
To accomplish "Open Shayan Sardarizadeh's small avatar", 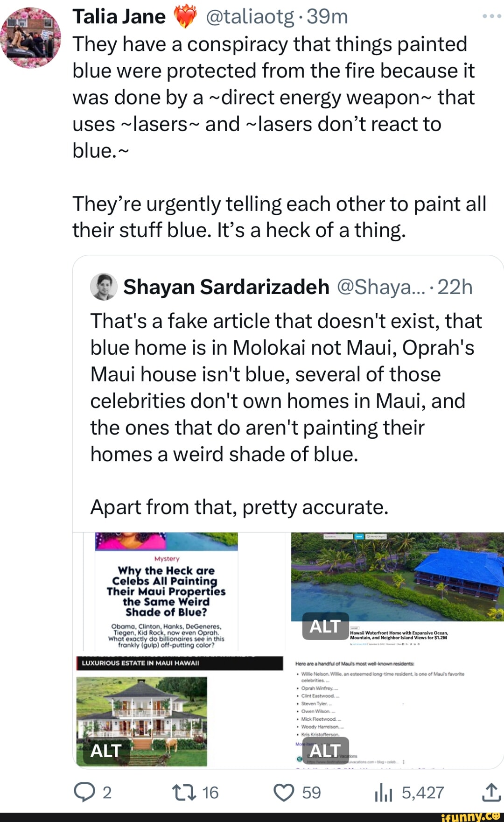I will click(103, 287).
